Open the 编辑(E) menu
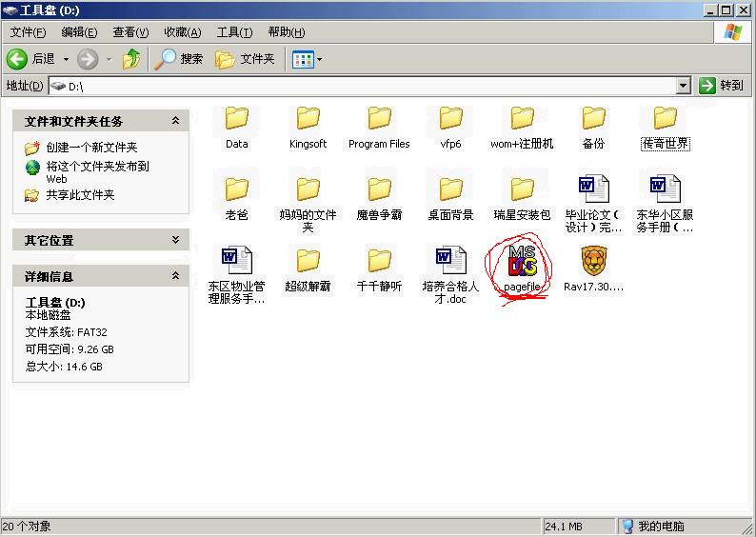Screen dimensions: 756x537 (79, 32)
